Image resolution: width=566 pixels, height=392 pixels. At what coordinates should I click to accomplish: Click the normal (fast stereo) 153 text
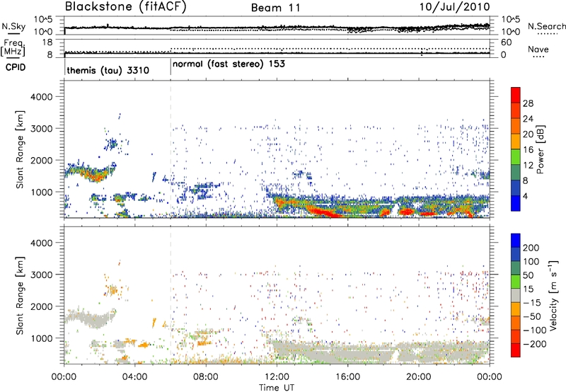[229, 64]
